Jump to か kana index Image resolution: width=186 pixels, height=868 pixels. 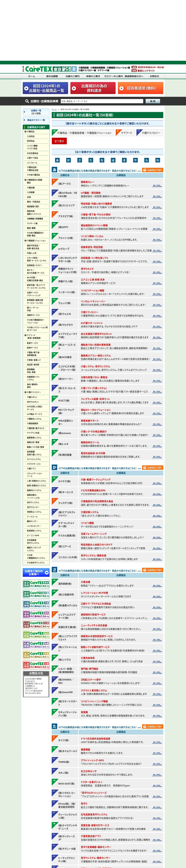point(69,160)
